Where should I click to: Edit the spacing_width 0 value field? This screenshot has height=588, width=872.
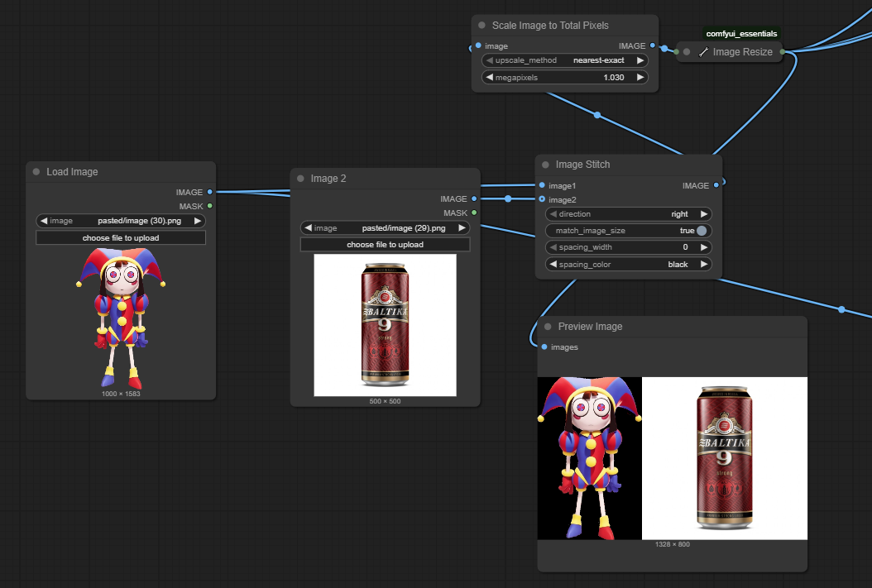pyautogui.click(x=629, y=247)
